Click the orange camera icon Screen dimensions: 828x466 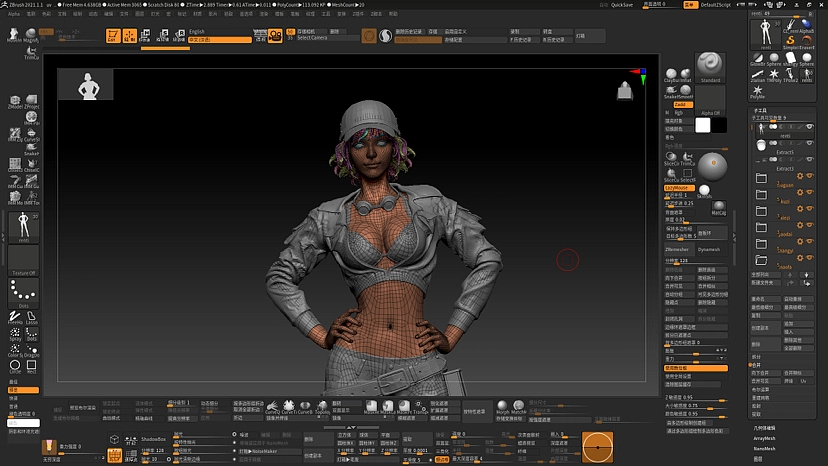point(275,35)
